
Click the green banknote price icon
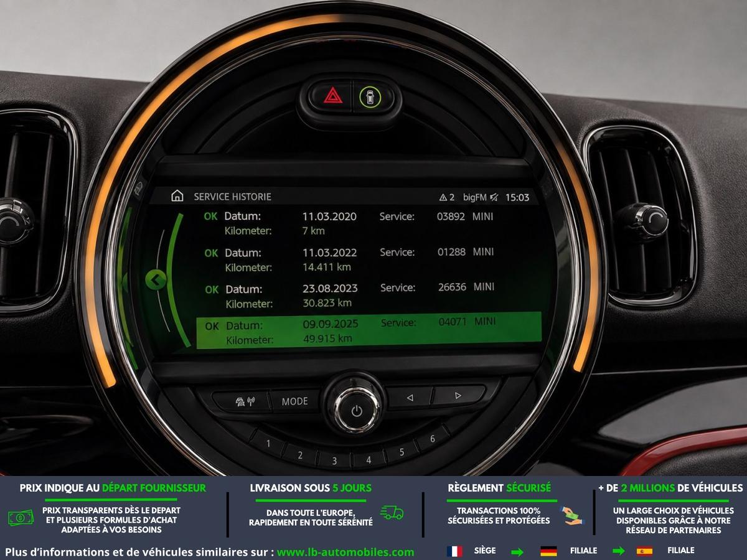click(x=21, y=517)
